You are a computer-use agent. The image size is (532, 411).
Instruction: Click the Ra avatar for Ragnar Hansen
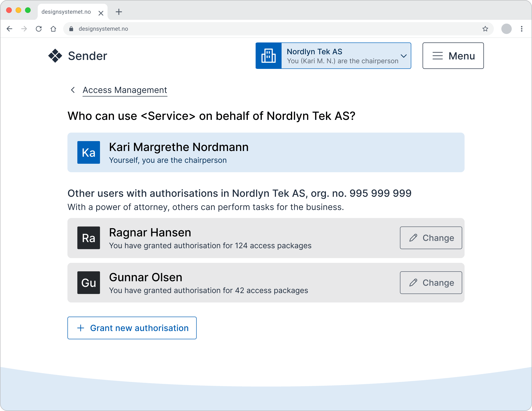point(89,238)
